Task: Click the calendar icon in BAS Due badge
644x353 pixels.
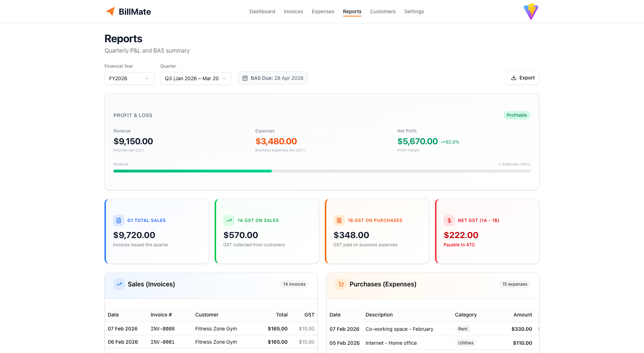Action: tap(245, 78)
